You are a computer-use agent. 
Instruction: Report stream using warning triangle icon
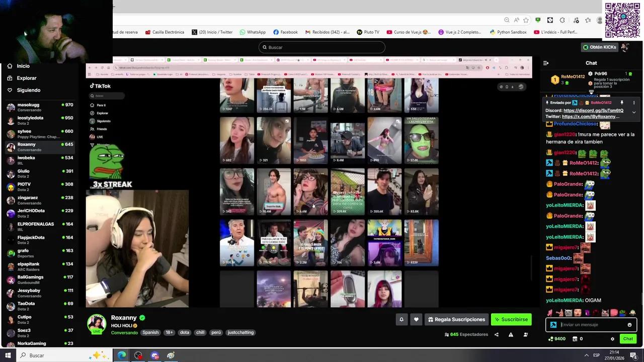coord(511,335)
